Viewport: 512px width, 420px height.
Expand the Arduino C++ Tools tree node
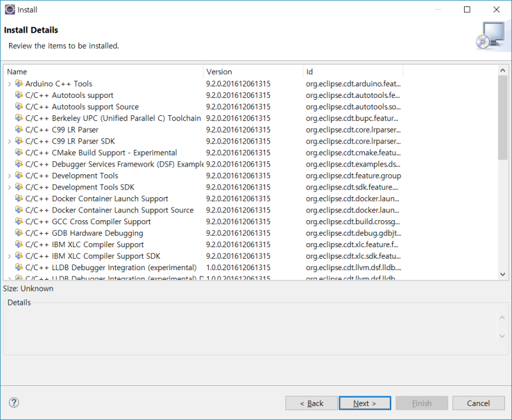10,84
